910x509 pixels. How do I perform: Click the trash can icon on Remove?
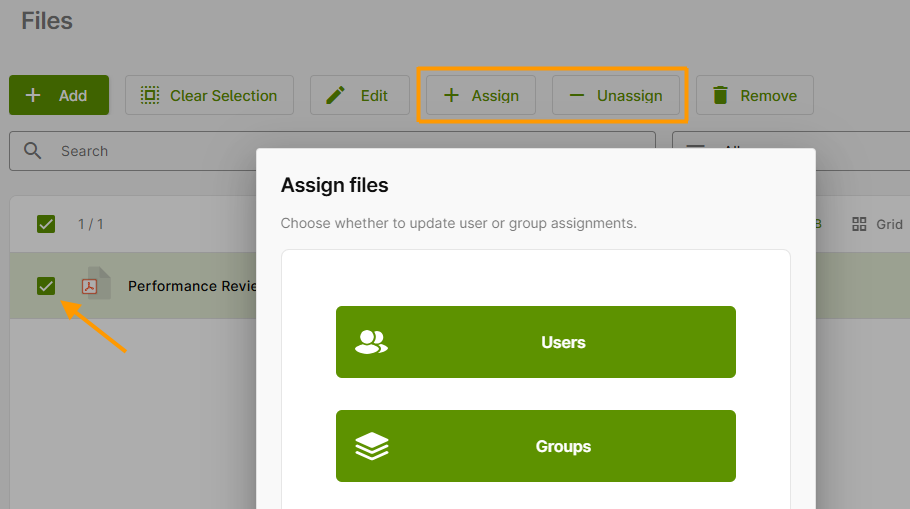pyautogui.click(x=720, y=95)
